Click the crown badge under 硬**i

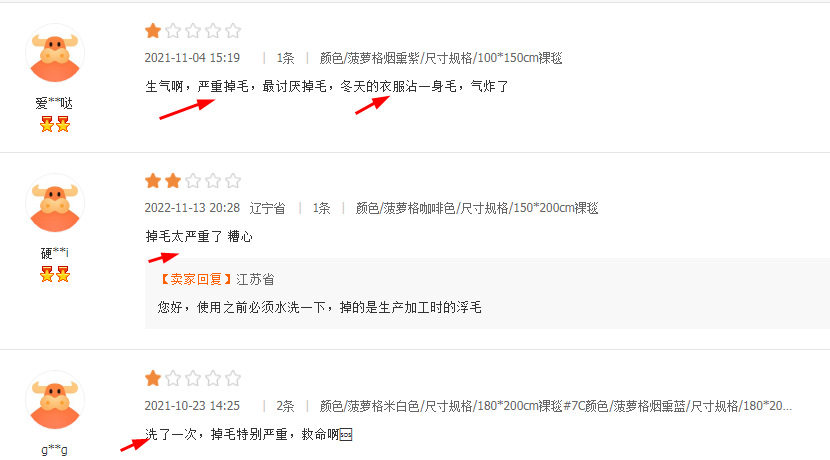click(x=55, y=274)
